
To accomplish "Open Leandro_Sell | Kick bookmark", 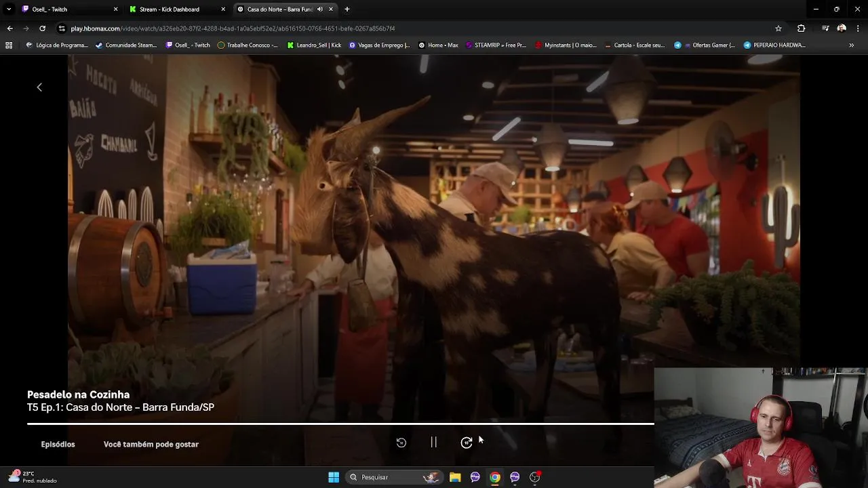I will click(314, 45).
